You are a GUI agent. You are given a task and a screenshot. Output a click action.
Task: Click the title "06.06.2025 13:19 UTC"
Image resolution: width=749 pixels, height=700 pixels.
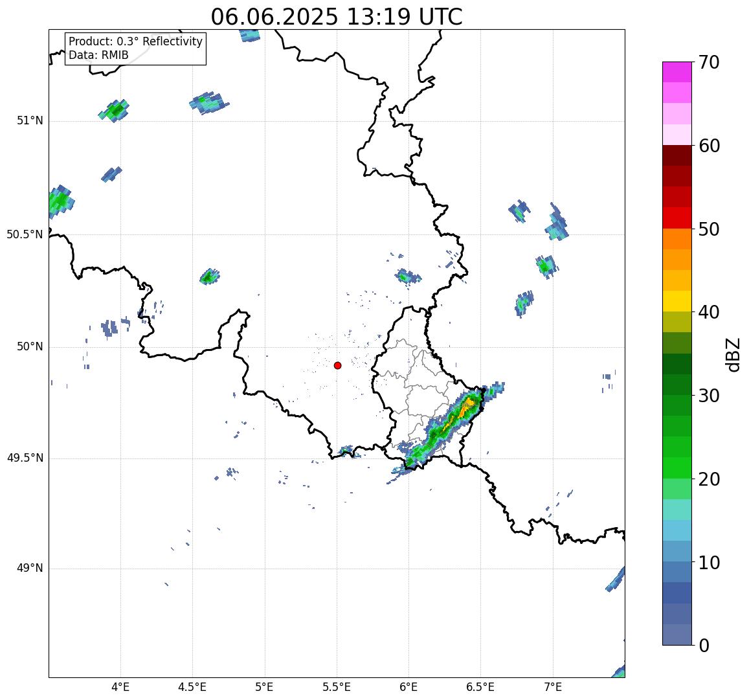tap(337, 17)
